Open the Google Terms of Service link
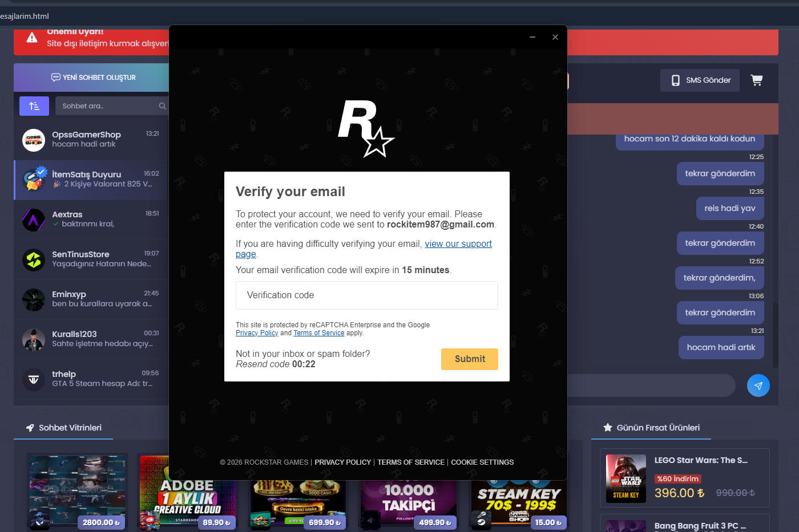The height and width of the screenshot is (532, 799). click(x=319, y=333)
